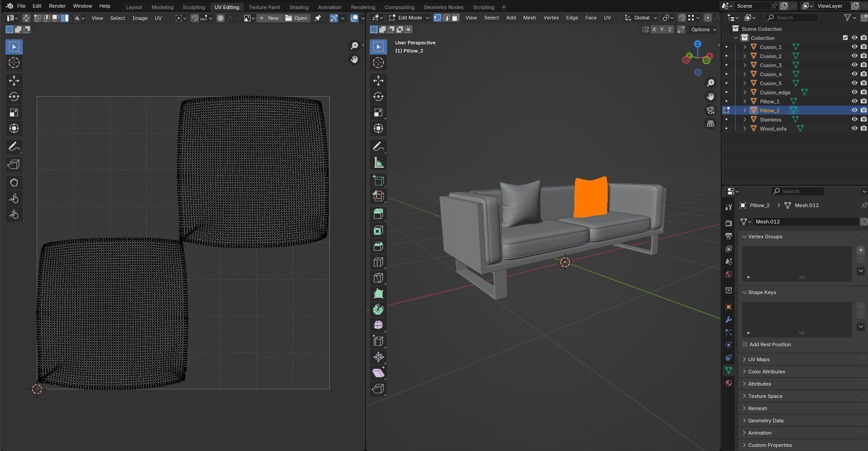868x451 pixels.
Task: Open the outliner filter dropdown
Action: (850, 18)
